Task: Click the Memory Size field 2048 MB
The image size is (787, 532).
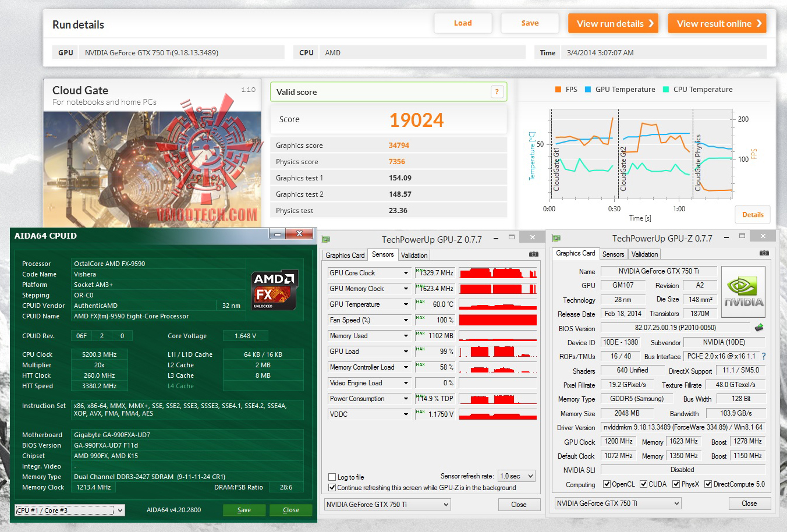Action: (x=628, y=413)
